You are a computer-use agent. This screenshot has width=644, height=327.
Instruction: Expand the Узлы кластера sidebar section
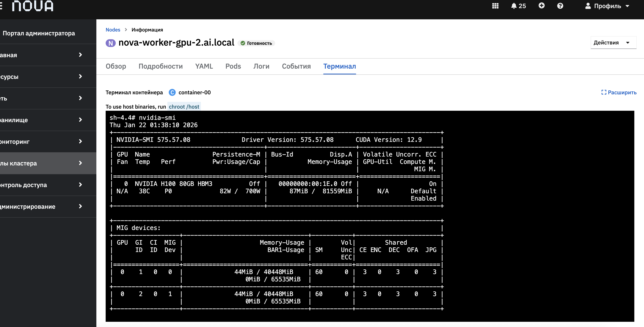[48, 163]
